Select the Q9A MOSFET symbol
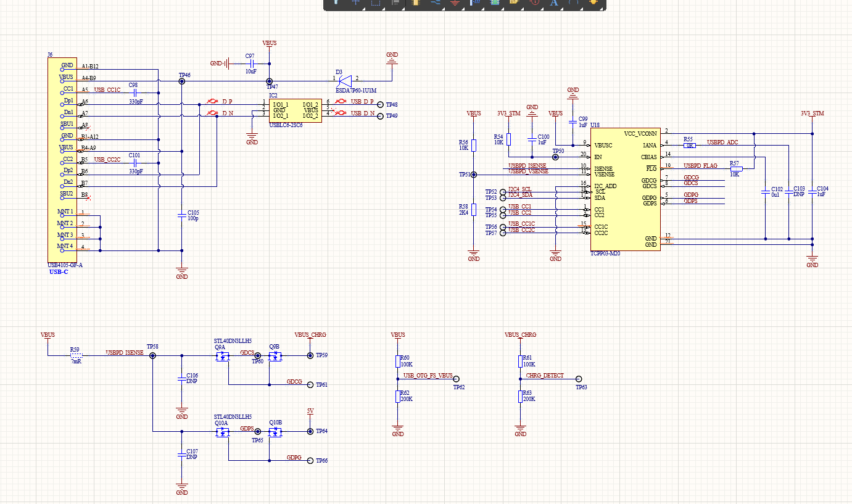The width and height of the screenshot is (852, 504). [221, 357]
